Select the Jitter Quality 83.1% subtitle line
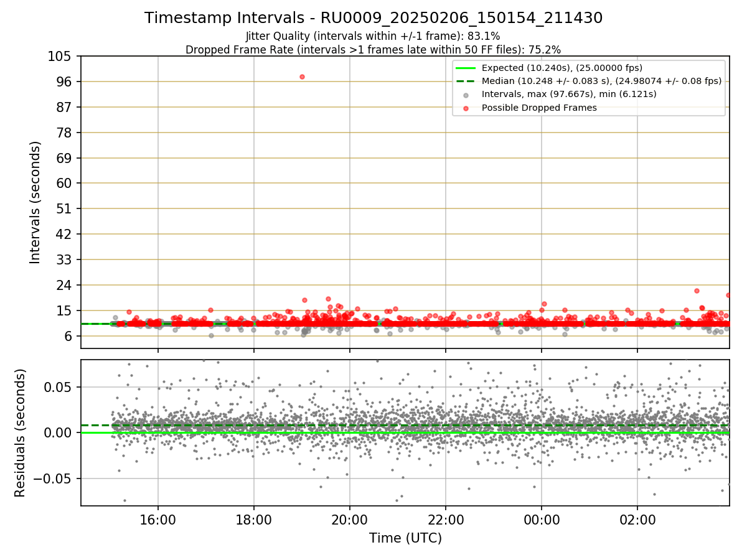The height and width of the screenshot is (560, 747). tap(373, 36)
